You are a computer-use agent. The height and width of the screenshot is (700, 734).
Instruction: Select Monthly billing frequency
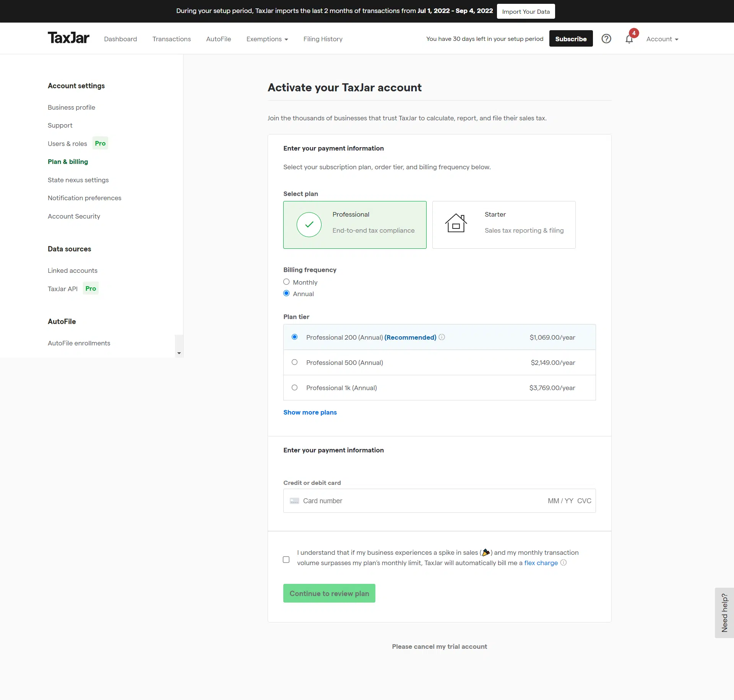[286, 282]
